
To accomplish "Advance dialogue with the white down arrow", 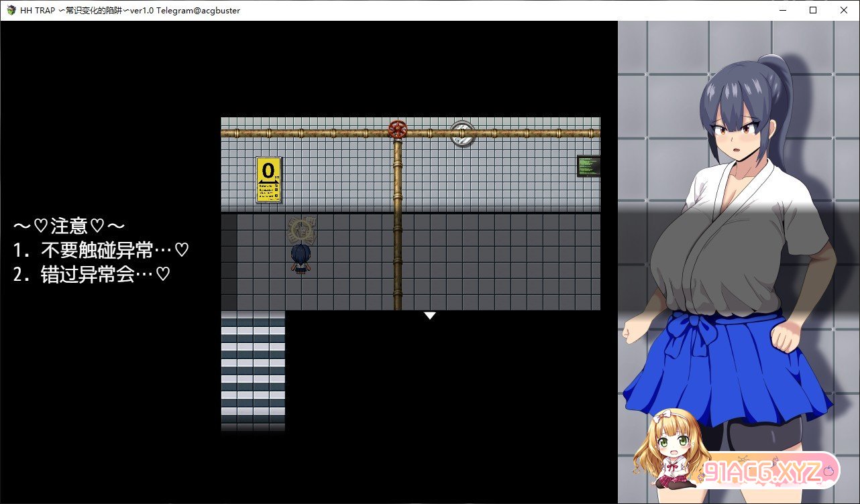I will click(x=430, y=316).
